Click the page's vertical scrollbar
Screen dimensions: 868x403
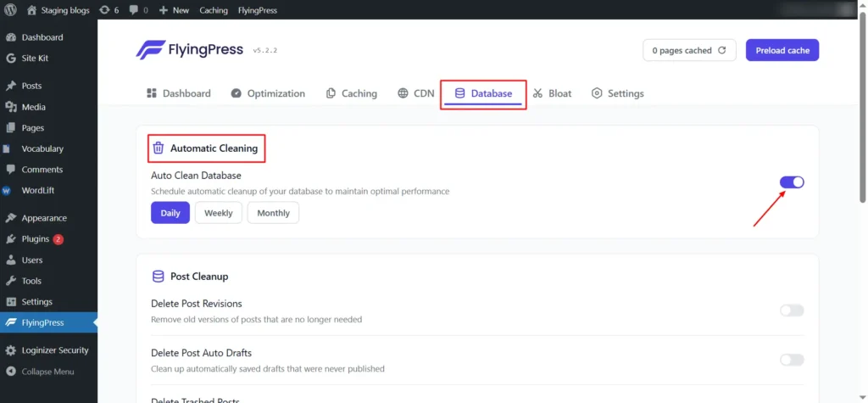[x=863, y=127]
